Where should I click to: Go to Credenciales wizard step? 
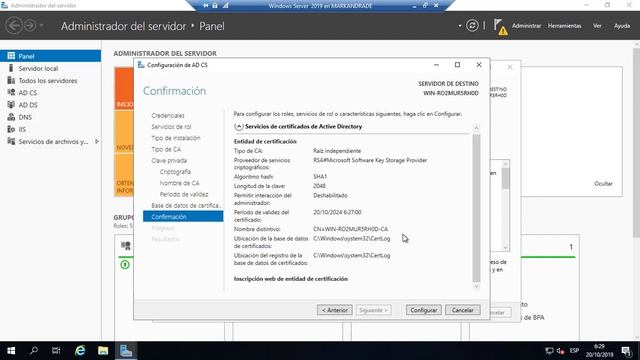click(168, 116)
